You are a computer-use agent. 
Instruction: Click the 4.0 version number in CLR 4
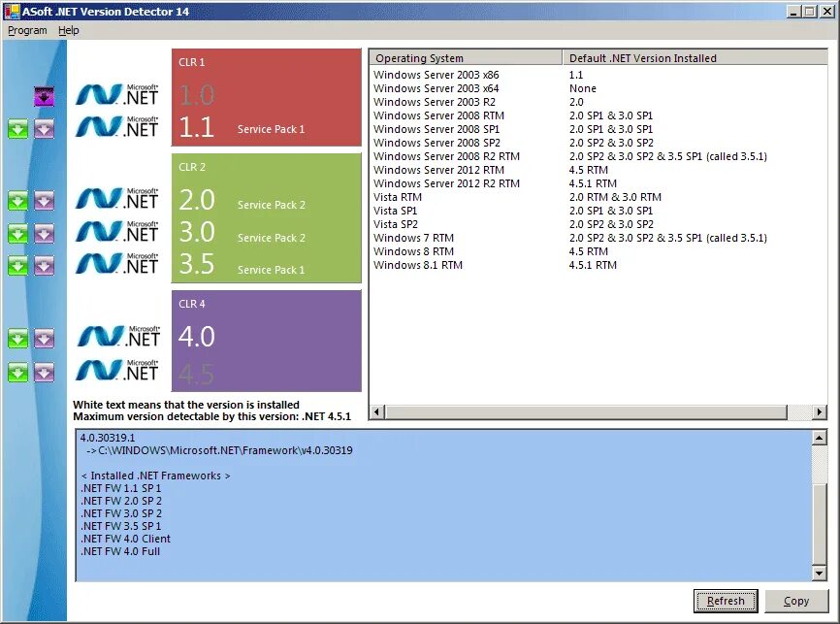197,337
